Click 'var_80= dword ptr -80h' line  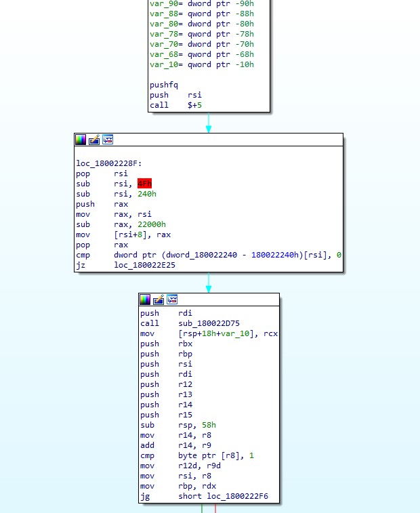(202, 24)
